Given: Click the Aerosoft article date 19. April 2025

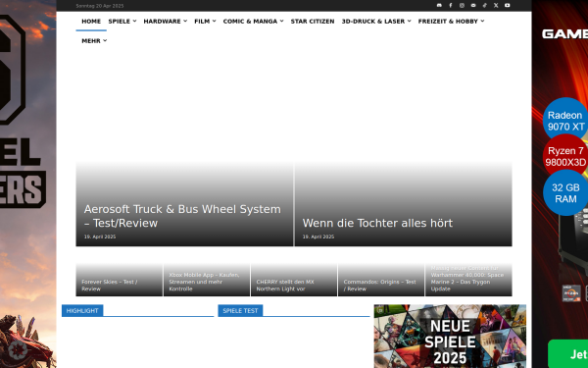Looking at the screenshot, I should pyautogui.click(x=100, y=237).
